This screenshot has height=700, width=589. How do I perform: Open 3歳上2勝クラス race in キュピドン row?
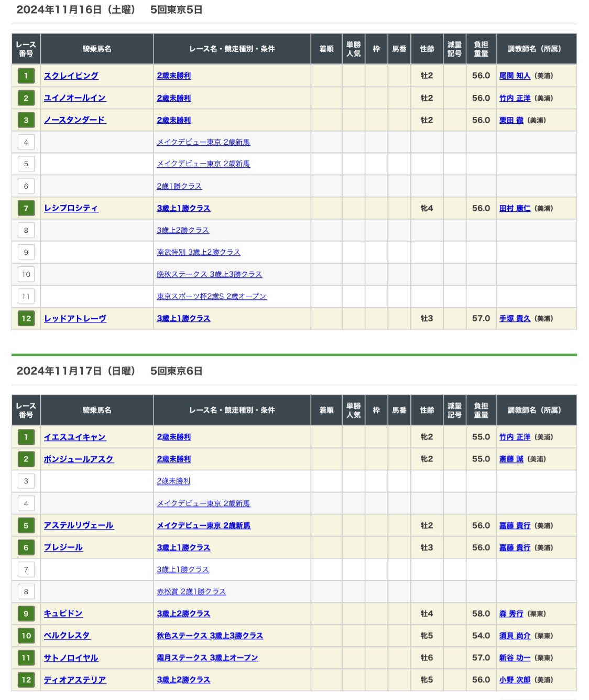(x=183, y=613)
